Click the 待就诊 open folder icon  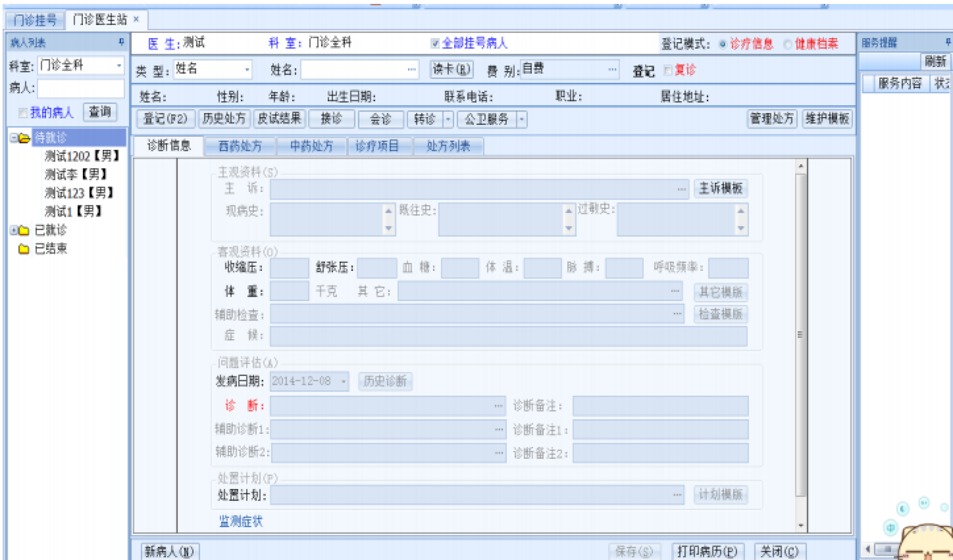pyautogui.click(x=24, y=138)
